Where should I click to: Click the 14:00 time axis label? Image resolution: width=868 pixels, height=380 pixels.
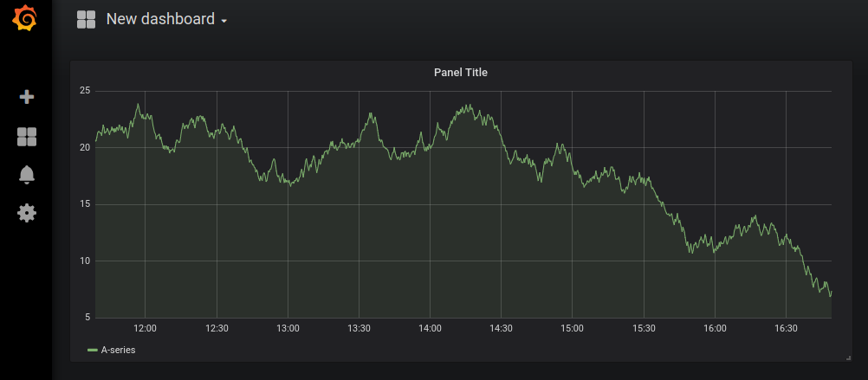pos(430,329)
